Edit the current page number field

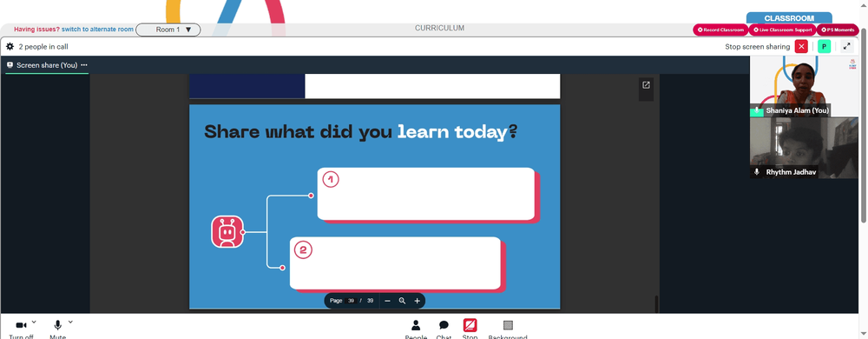[x=351, y=301]
